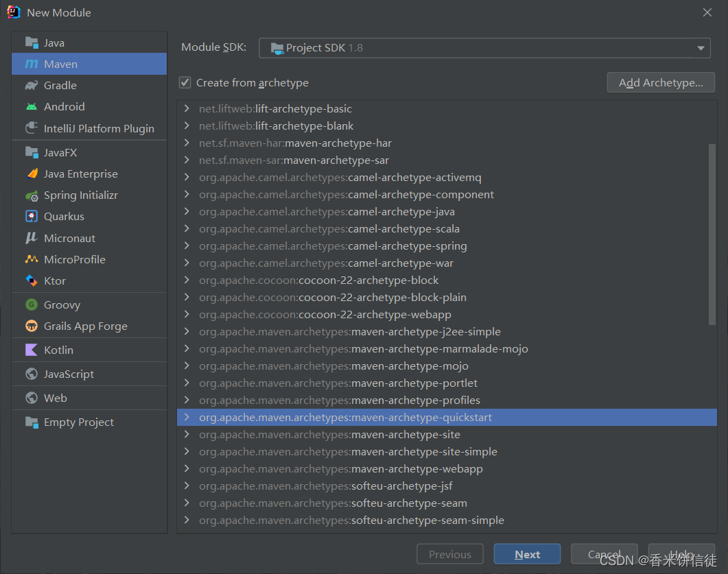Click the Micronaut mu icon
Image resolution: width=728 pixels, height=574 pixels.
pyautogui.click(x=32, y=238)
